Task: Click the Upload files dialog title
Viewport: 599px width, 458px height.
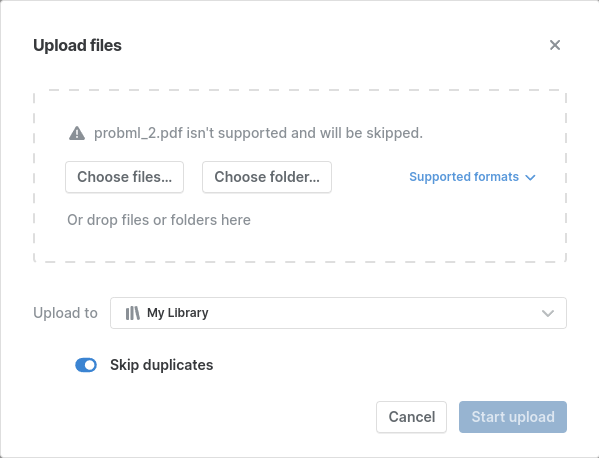Action: pyautogui.click(x=78, y=45)
